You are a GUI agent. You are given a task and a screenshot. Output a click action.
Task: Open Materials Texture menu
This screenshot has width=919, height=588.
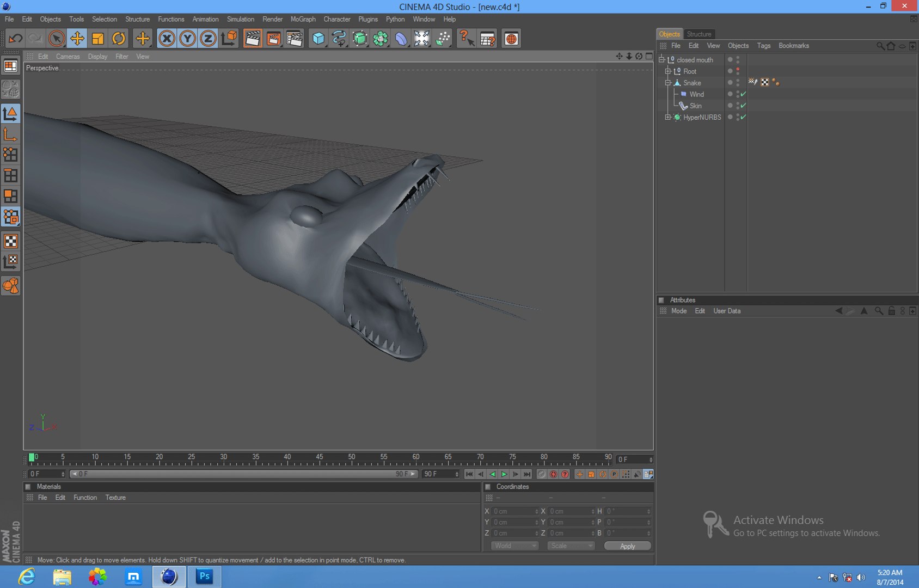(x=115, y=498)
